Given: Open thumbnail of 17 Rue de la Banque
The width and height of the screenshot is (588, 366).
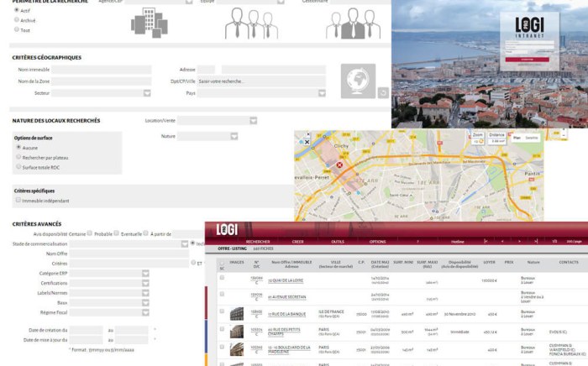Looking at the screenshot, I should (x=237, y=314).
